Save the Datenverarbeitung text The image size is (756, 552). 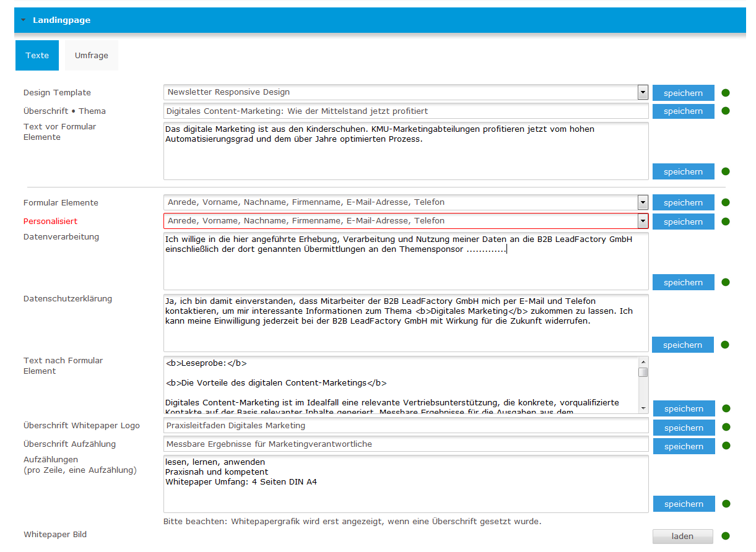point(684,282)
